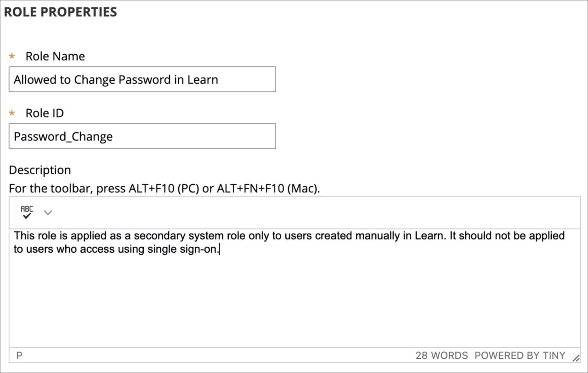Click the 28 WORDS counter

(x=441, y=355)
